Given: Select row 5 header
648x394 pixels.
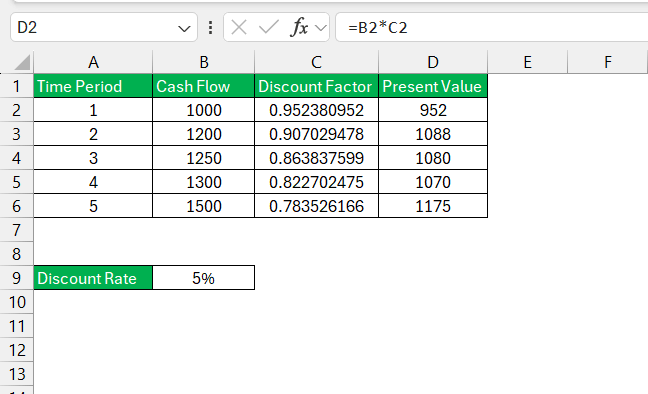Looking at the screenshot, I should pos(17,182).
